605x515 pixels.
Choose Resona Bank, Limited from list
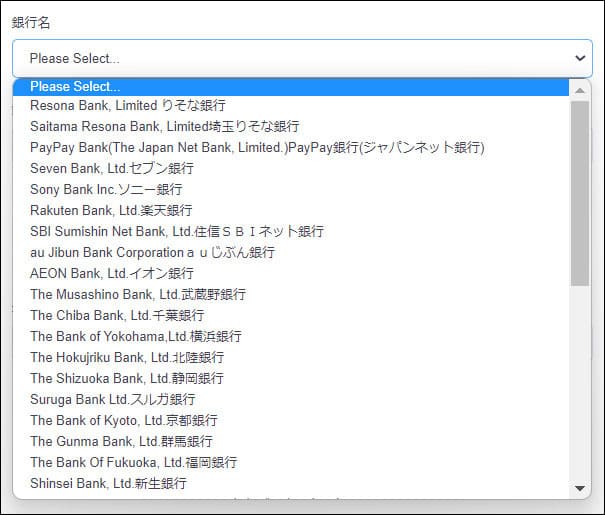tap(128, 105)
